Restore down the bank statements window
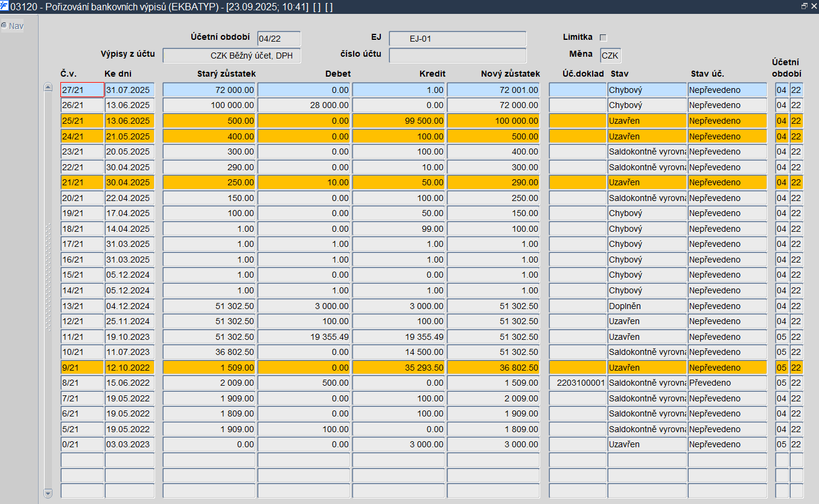Screen dimensions: 819x504 click(804, 6)
